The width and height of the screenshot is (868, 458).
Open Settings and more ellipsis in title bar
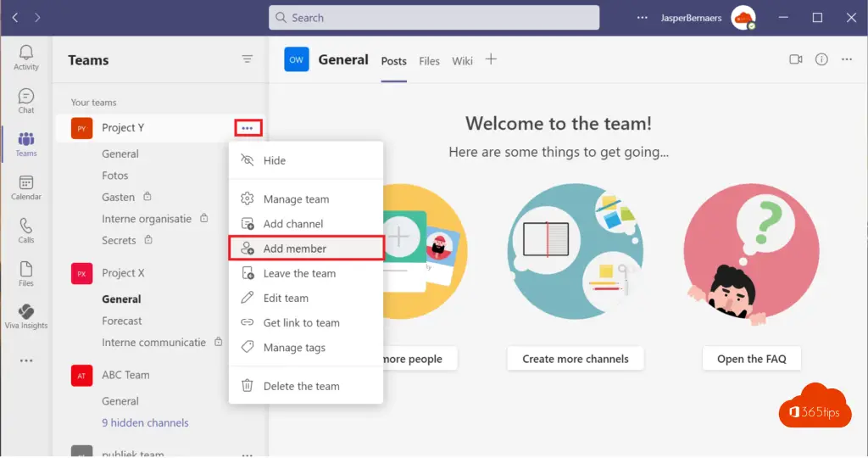click(x=643, y=18)
